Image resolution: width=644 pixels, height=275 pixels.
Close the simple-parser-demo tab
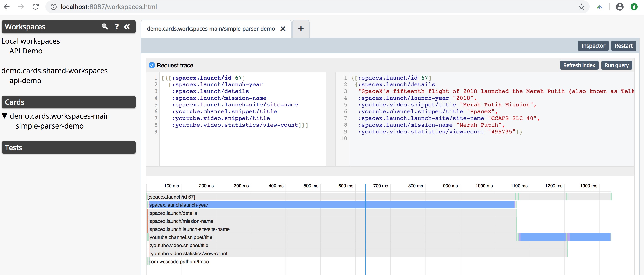pos(283,29)
